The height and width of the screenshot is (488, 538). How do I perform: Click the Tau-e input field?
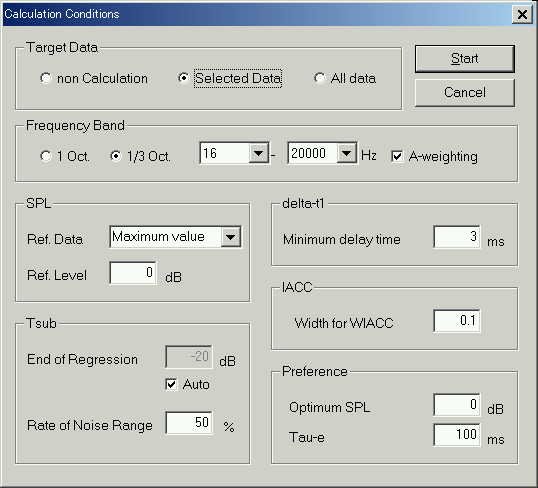point(457,435)
